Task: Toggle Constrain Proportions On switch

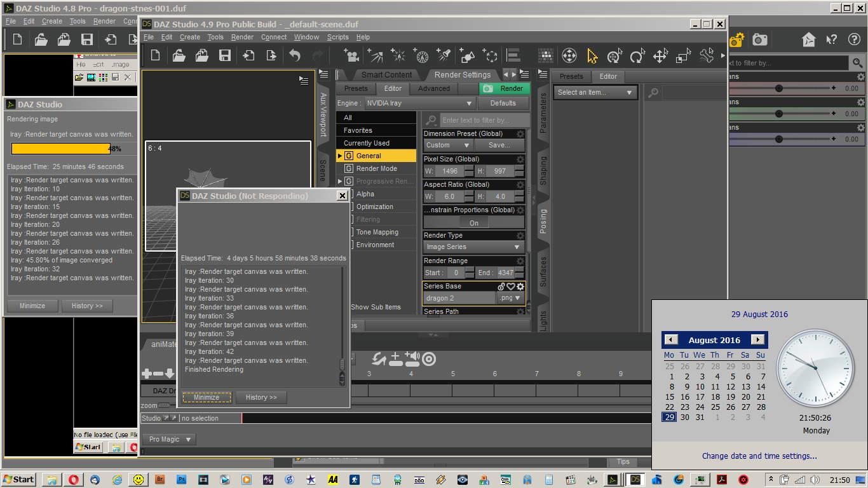Action: (474, 222)
